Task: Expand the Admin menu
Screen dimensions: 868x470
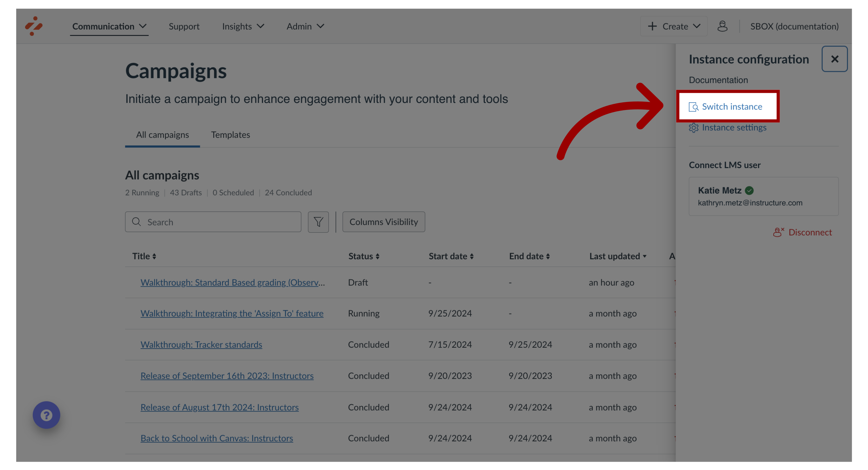Action: click(305, 26)
